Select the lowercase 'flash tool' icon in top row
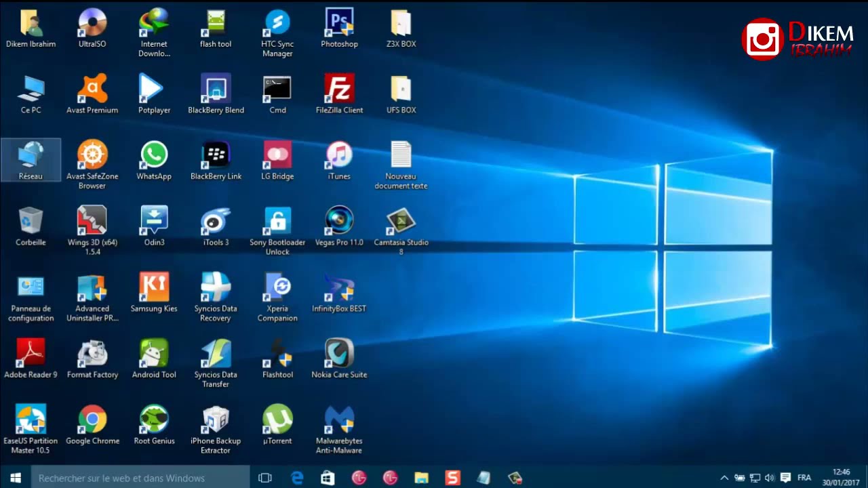Image resolution: width=868 pixels, height=488 pixels. pos(216,28)
